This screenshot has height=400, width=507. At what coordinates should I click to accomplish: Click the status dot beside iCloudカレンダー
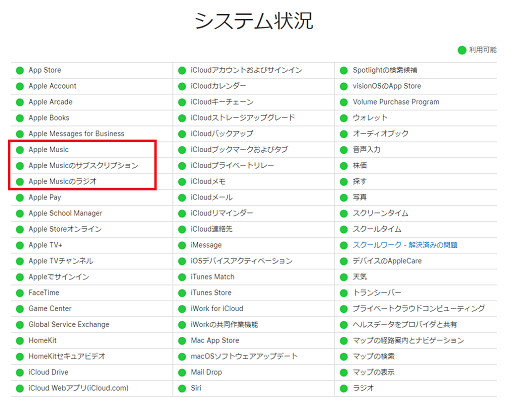coord(182,86)
